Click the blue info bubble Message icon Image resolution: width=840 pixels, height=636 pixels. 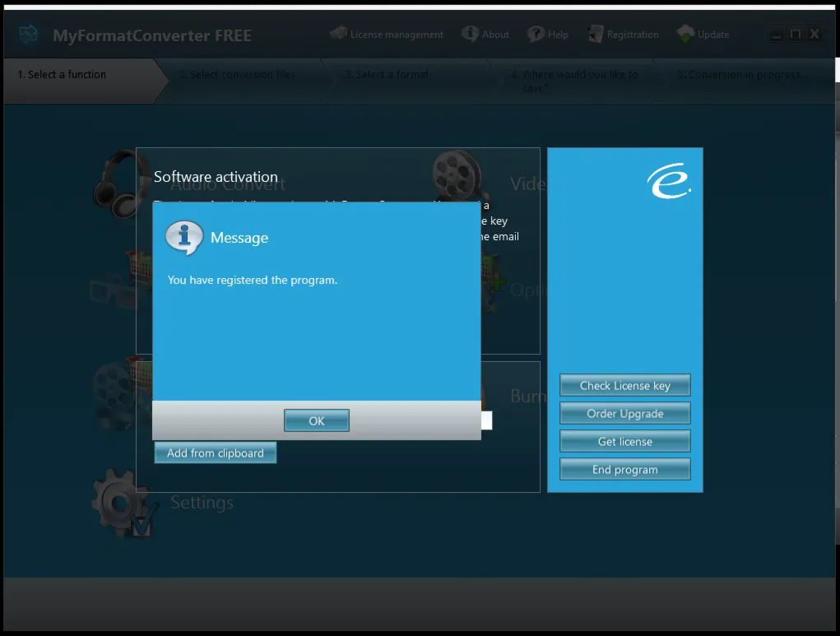(183, 237)
